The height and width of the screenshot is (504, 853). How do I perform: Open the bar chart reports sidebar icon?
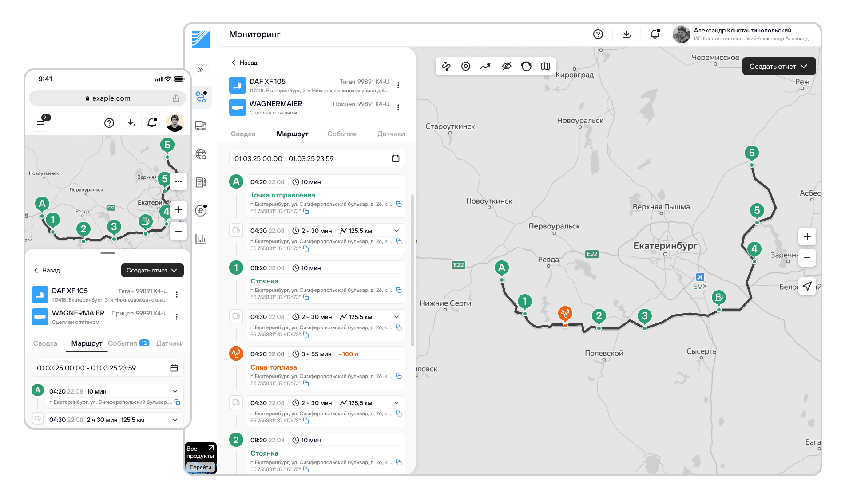[201, 239]
